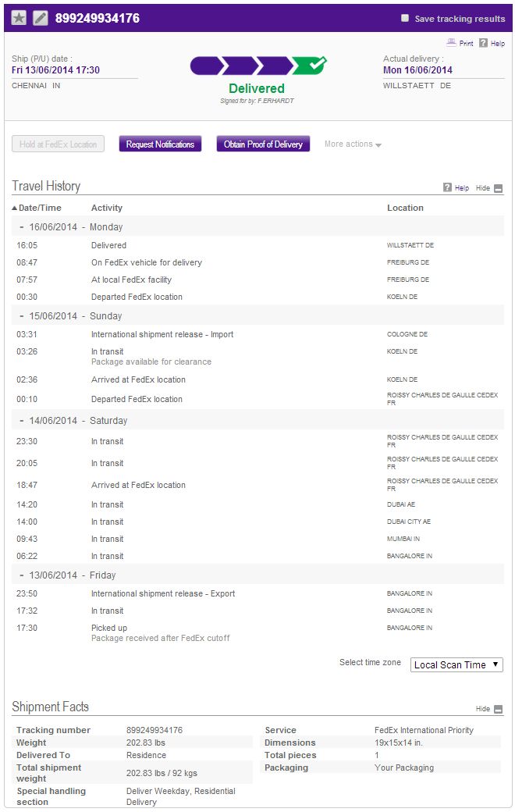Collapse the 16/06/2014 Monday group
This screenshot has height=812, width=515.
[x=22, y=226]
